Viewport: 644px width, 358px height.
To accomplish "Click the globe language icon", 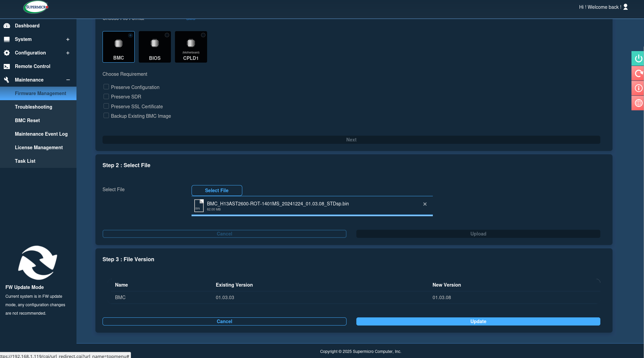I will 638,103.
